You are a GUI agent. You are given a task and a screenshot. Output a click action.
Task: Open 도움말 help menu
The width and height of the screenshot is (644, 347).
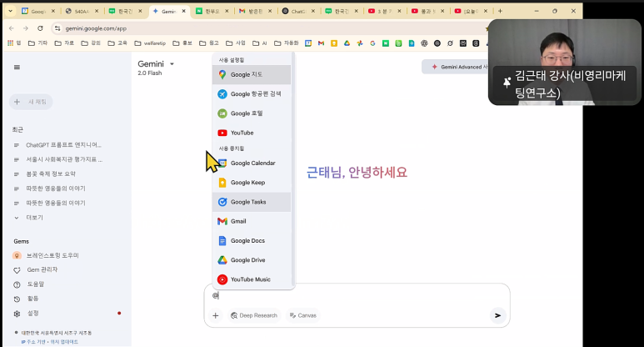tap(29, 284)
